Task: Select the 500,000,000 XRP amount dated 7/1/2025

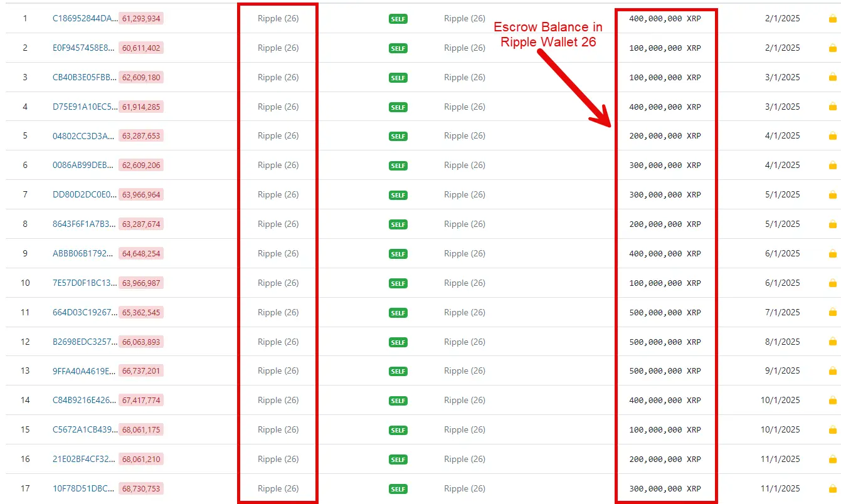Action: click(x=665, y=313)
